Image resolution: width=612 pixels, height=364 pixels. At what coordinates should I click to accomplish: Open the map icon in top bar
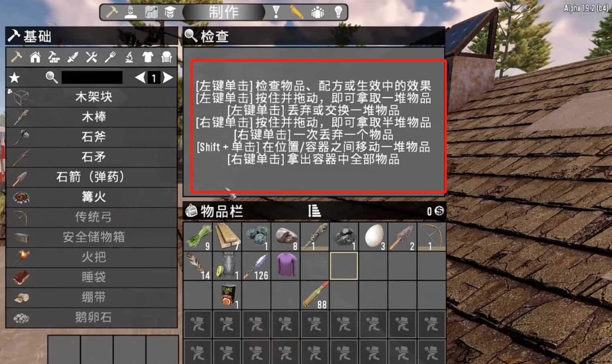(151, 12)
